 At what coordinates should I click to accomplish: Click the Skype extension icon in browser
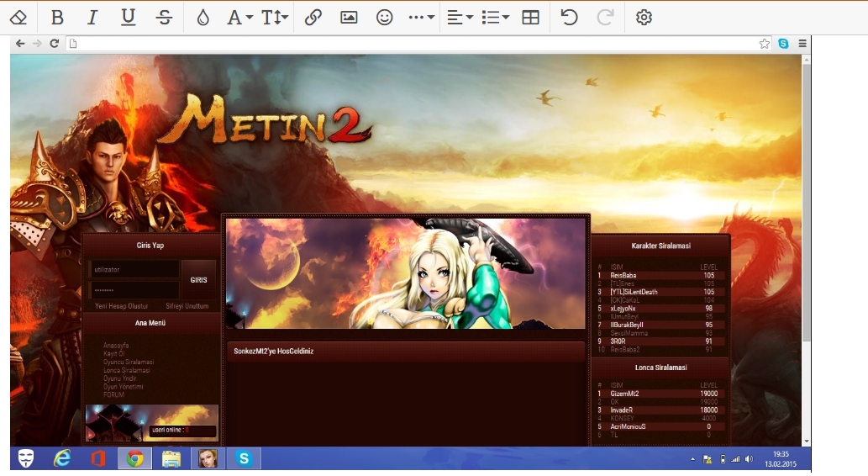[783, 43]
